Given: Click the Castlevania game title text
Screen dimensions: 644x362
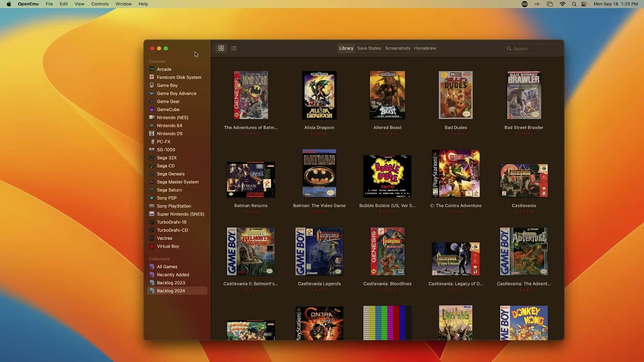Looking at the screenshot, I should pyautogui.click(x=524, y=206).
